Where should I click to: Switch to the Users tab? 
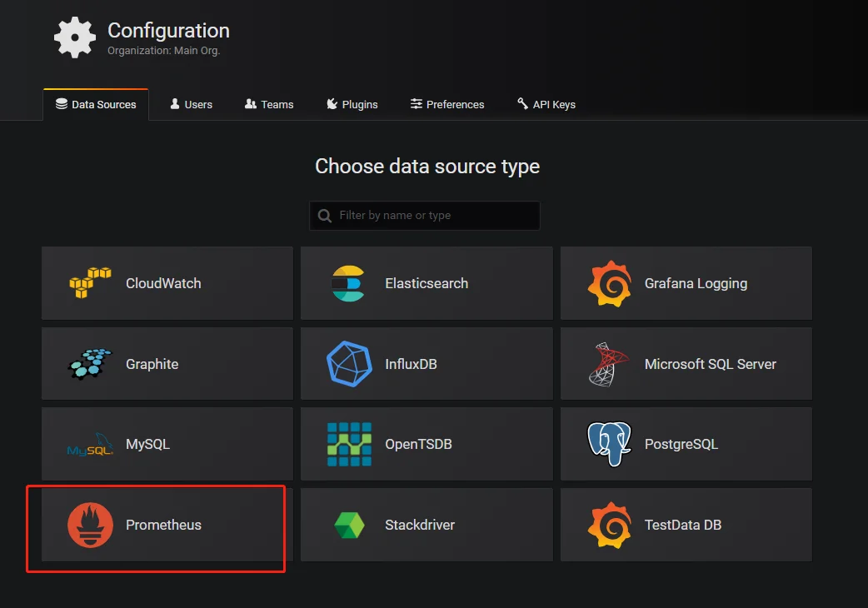click(x=191, y=105)
